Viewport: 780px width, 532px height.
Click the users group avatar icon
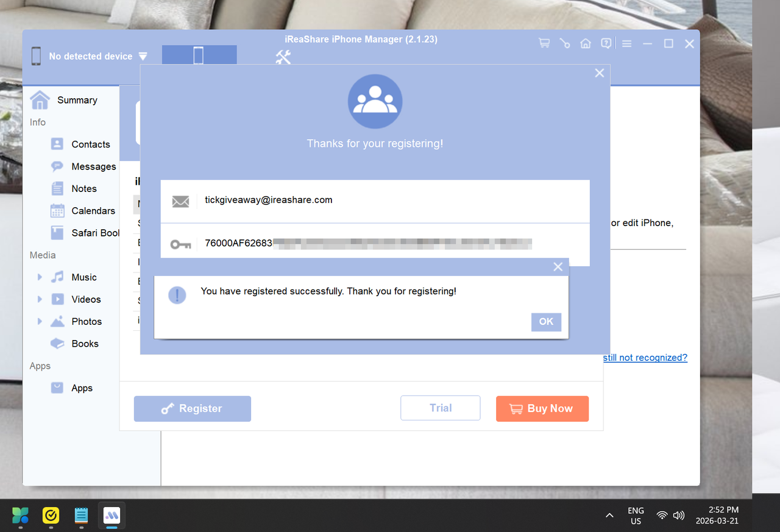pos(375,102)
